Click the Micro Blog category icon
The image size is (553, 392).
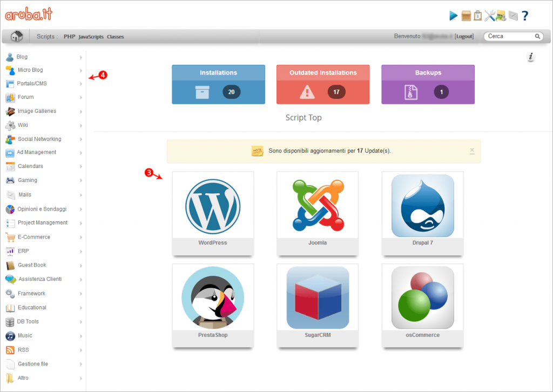click(x=10, y=70)
